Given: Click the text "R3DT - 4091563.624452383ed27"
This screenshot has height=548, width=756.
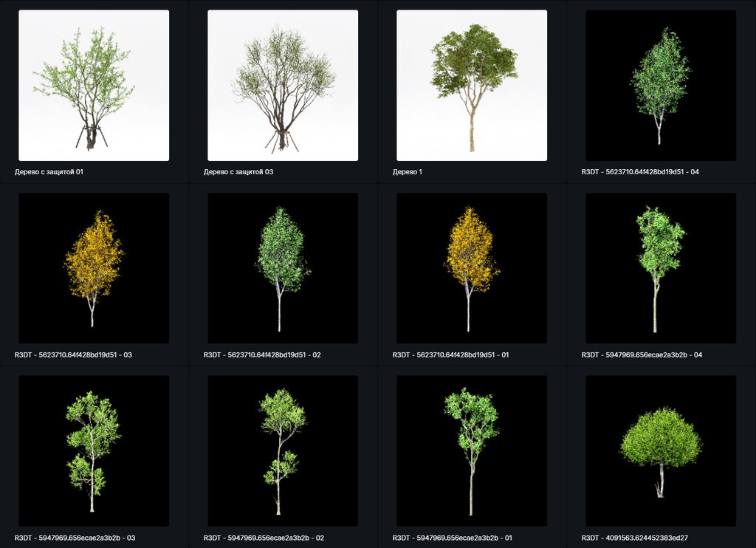Looking at the screenshot, I should click(x=634, y=538).
